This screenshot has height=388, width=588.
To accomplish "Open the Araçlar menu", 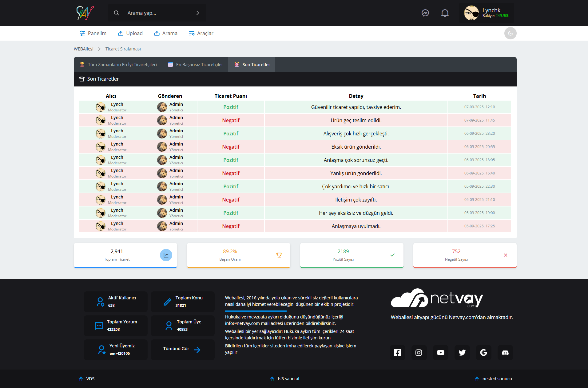I will (x=201, y=33).
